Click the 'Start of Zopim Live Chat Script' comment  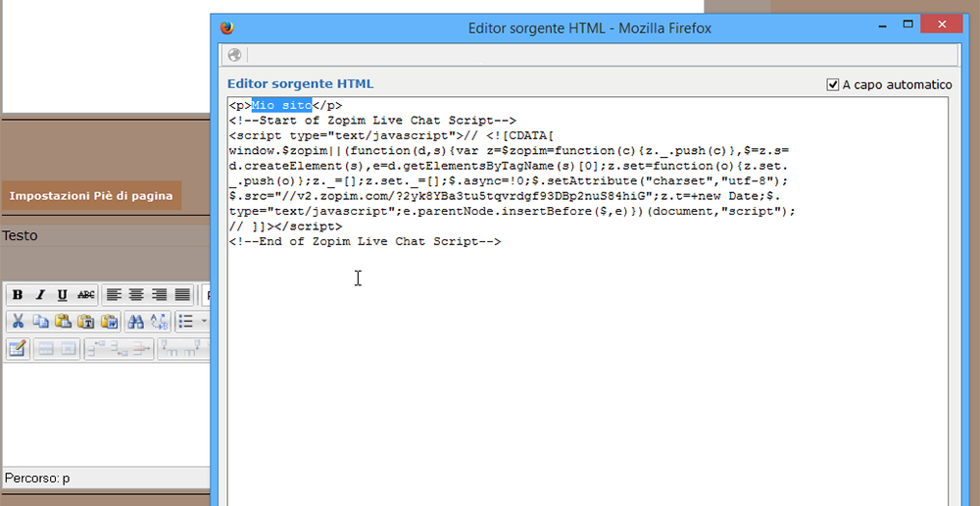[372, 121]
